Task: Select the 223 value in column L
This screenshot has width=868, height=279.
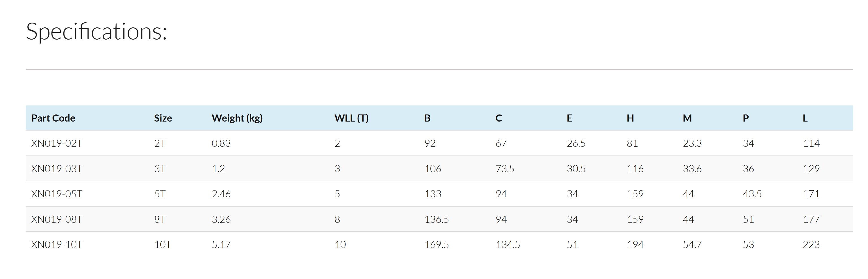Action: 811,245
